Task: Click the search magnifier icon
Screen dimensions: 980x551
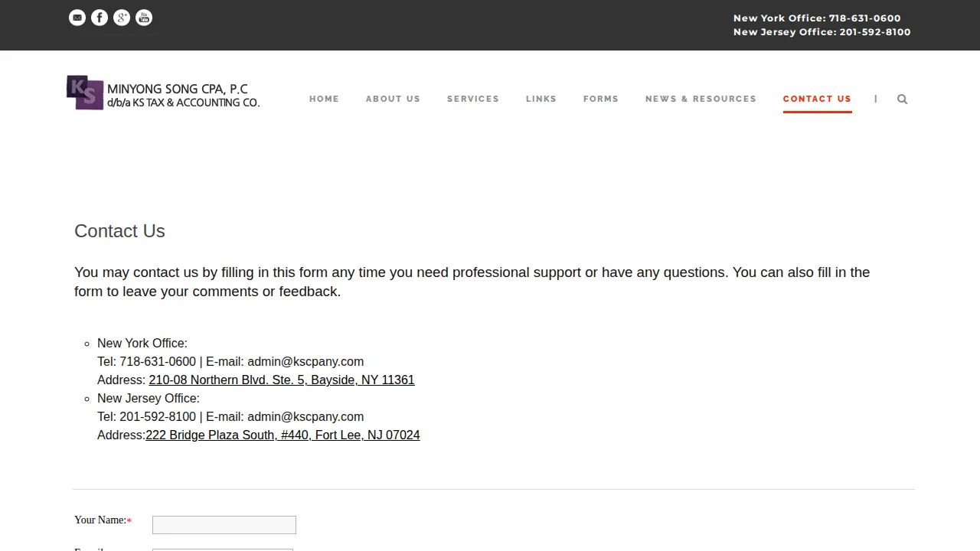Action: pyautogui.click(x=902, y=99)
